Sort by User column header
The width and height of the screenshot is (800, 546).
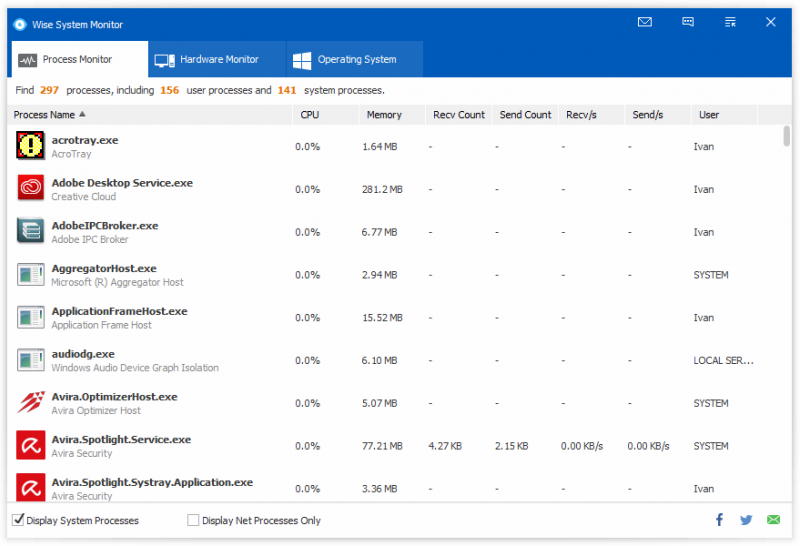pyautogui.click(x=724, y=115)
